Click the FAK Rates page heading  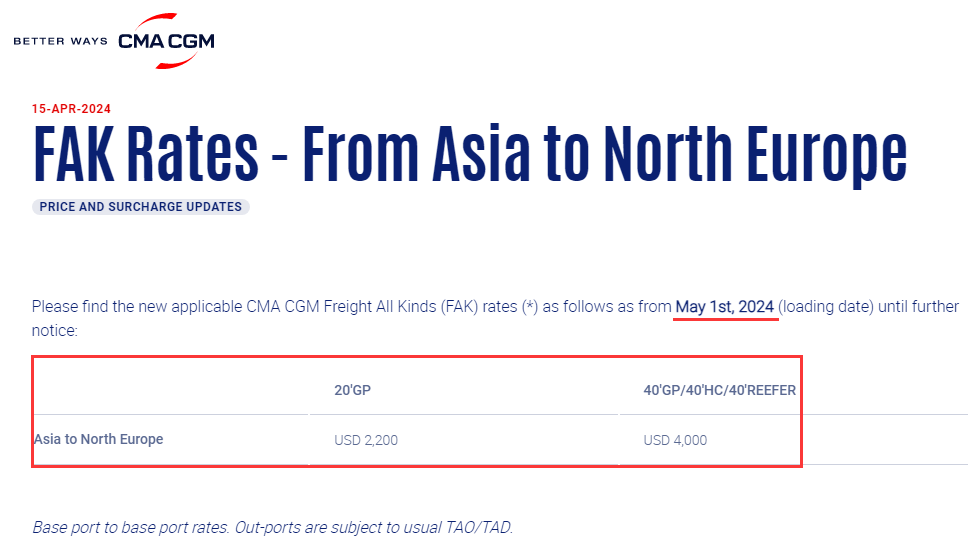[x=469, y=153]
